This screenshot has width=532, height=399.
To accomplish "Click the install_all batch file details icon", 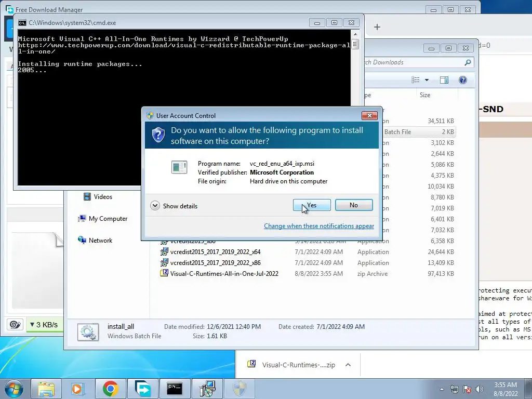I will (88, 332).
